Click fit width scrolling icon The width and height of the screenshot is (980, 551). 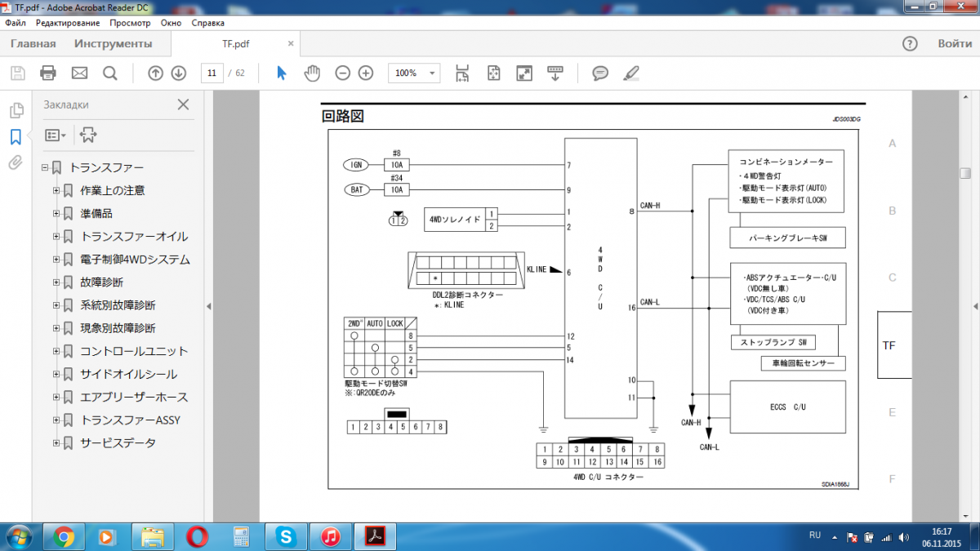pos(462,73)
